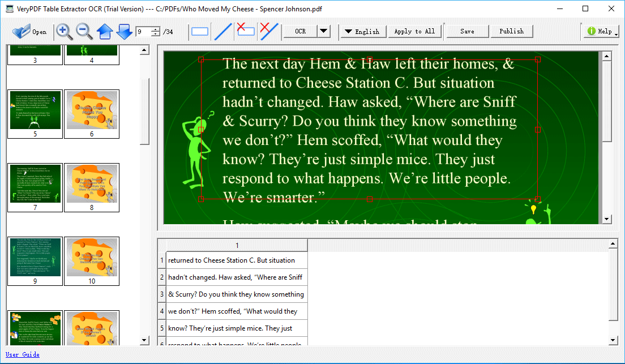Screen dimensions: 625x364
Task: Click thumbnail panel scroll down arrow
Action: coord(145,340)
